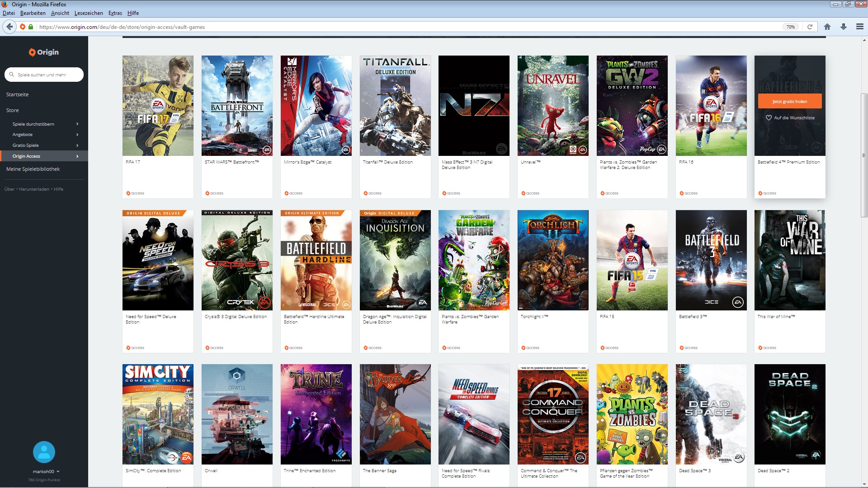Click the 70% zoom level indicator
Screen dimensions: 868x488
[x=790, y=27]
